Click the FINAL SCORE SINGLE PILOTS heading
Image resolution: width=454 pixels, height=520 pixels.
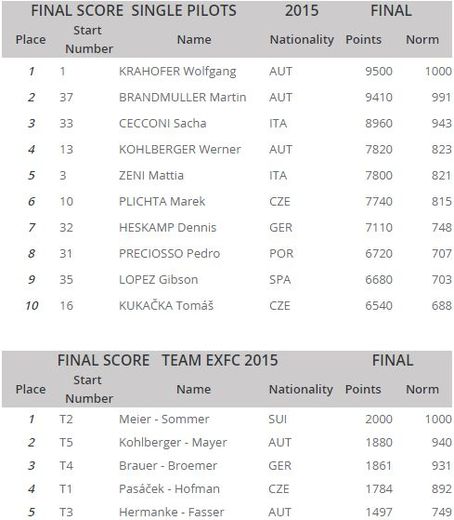click(134, 11)
